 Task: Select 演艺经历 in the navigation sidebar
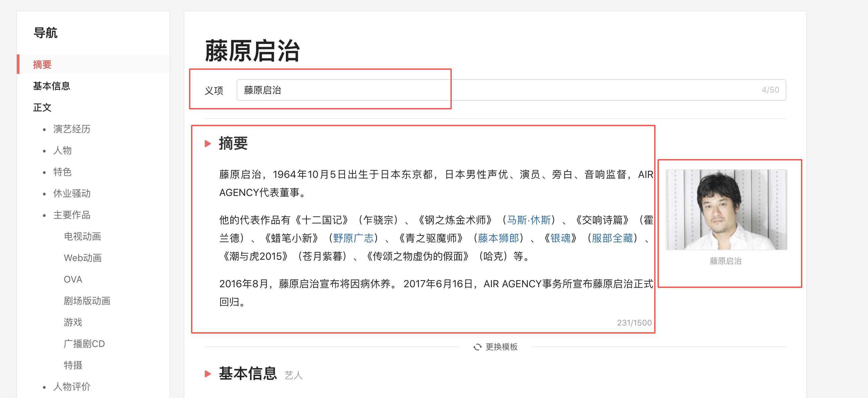pyautogui.click(x=72, y=129)
